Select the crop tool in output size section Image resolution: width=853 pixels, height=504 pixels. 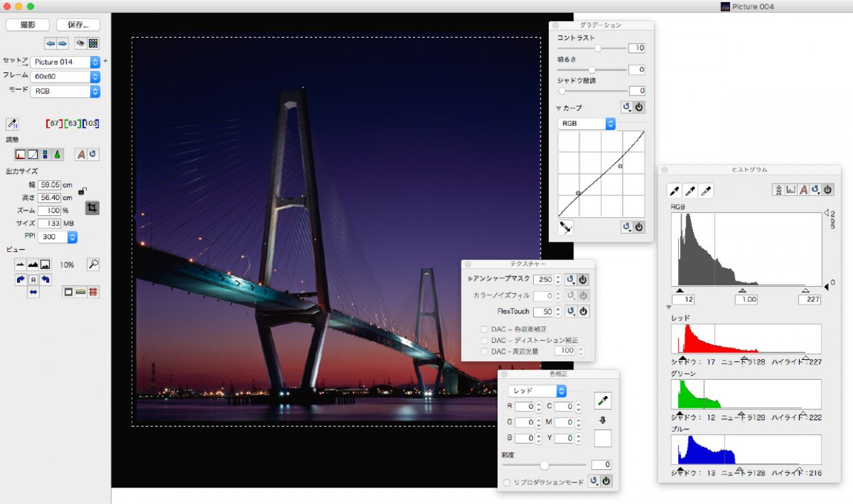pyautogui.click(x=92, y=208)
